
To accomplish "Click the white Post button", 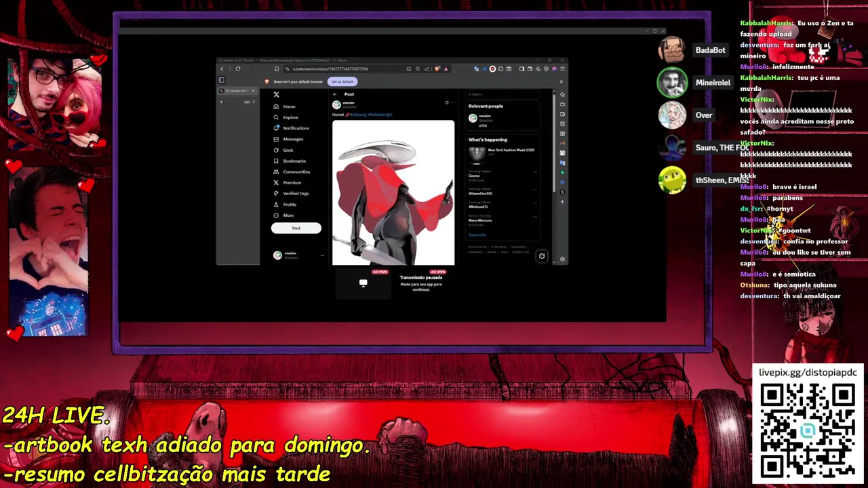I will [x=296, y=228].
